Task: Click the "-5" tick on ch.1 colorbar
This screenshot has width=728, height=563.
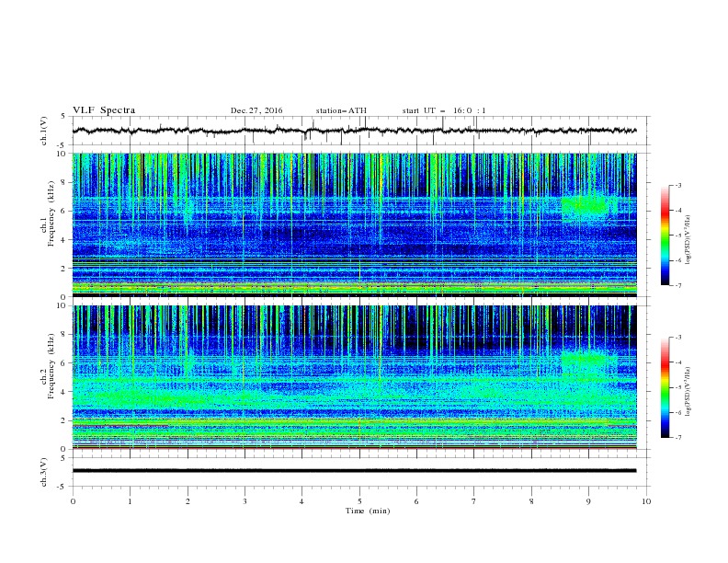Action: pyautogui.click(x=677, y=236)
